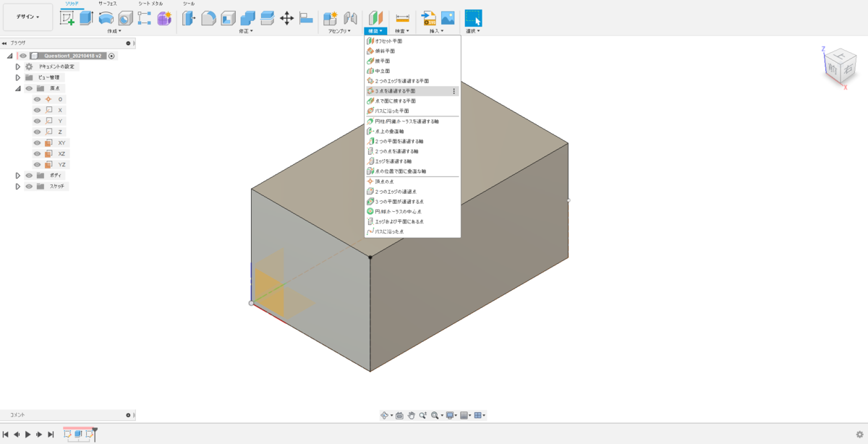Collapse the 原点 folder node
This screenshot has width=868, height=444.
tap(18, 88)
